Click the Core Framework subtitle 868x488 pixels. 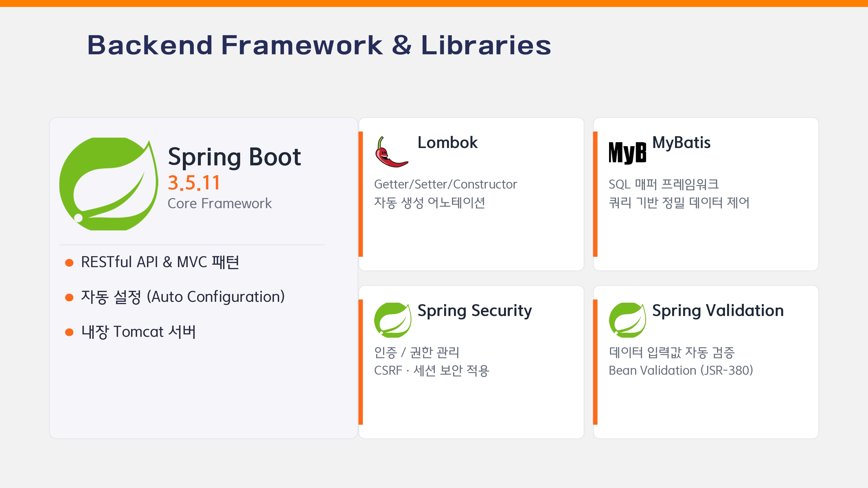pos(220,204)
